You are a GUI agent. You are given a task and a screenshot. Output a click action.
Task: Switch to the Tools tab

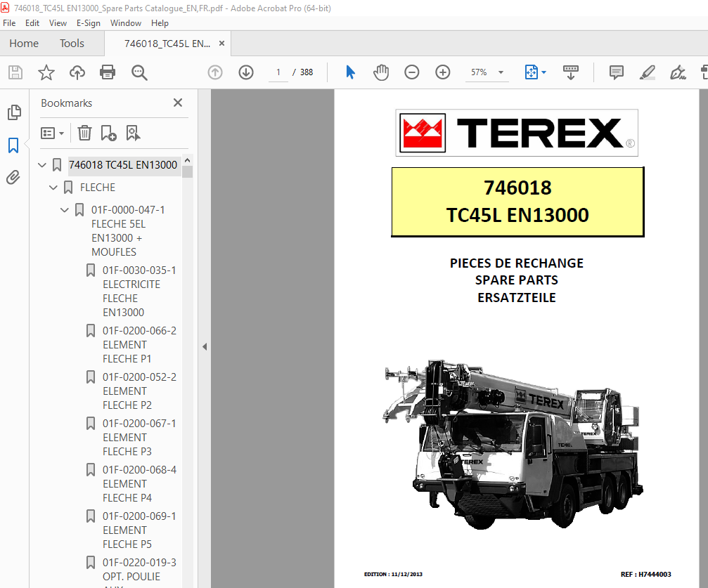(72, 44)
